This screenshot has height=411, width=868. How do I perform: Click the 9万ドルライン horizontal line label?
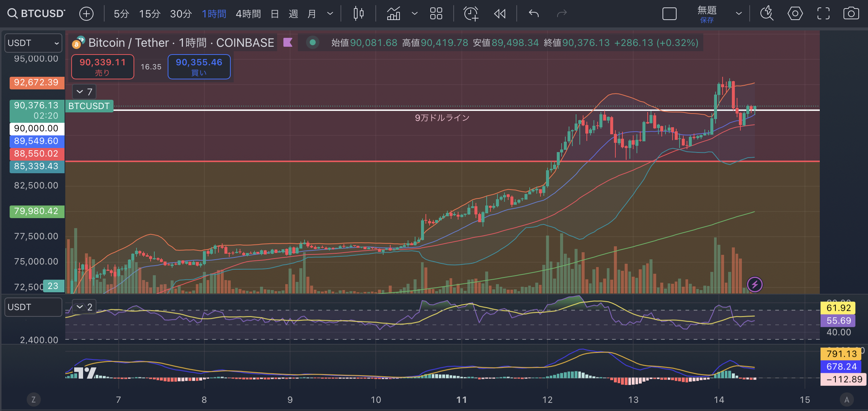[x=442, y=118]
